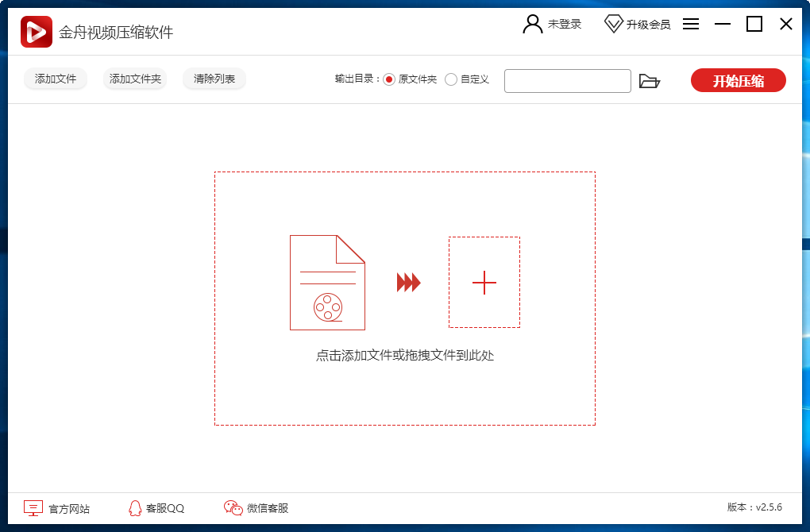Screen dimensions: 810x532
Task: Click the folder browse icon beside the path box
Action: [x=650, y=80]
